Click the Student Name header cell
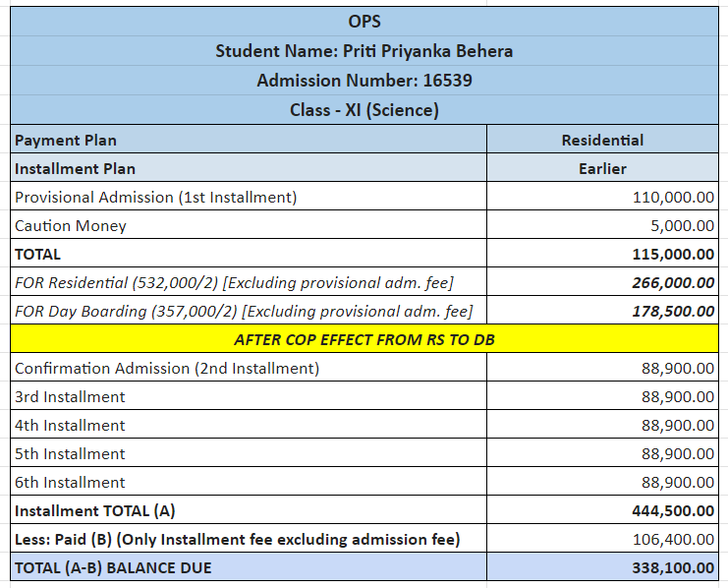Image resolution: width=728 pixels, height=588 pixels. 364,51
